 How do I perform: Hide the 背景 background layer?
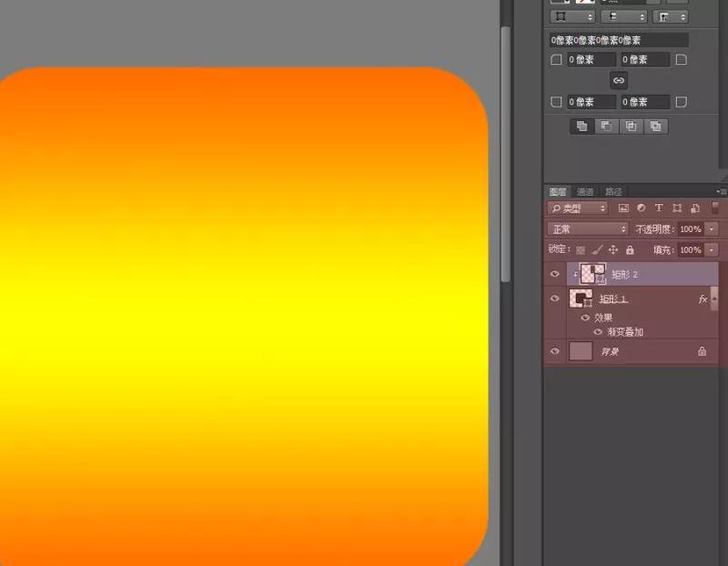pos(555,351)
